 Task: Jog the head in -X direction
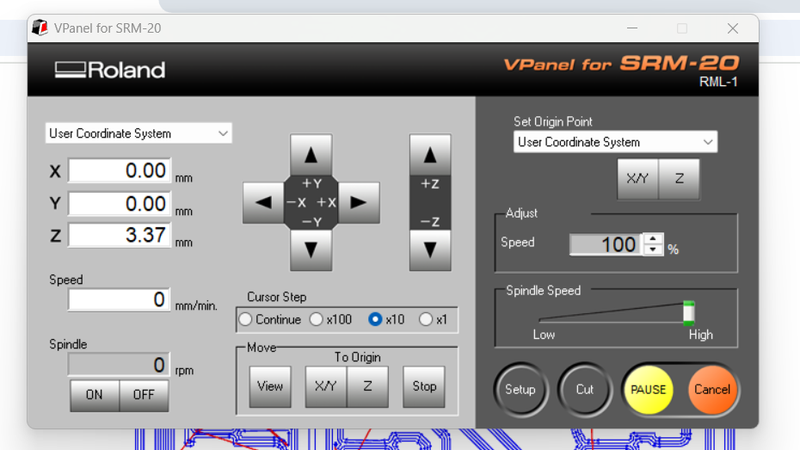[x=263, y=203]
